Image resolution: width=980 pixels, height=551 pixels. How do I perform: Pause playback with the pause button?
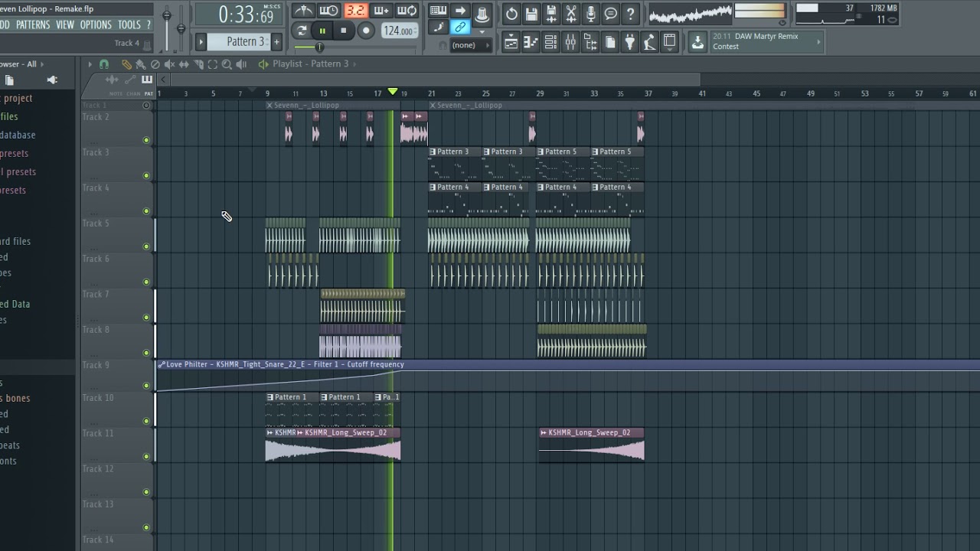click(x=322, y=31)
